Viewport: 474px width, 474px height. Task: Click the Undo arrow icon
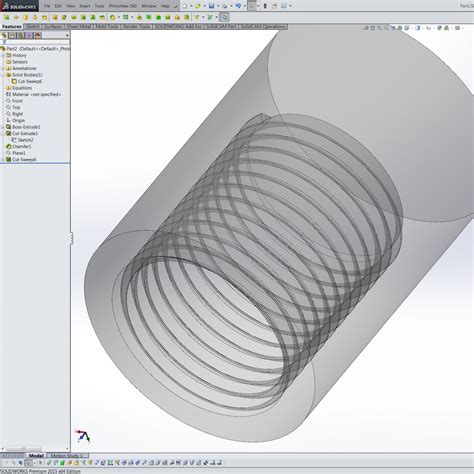[x=238, y=6]
